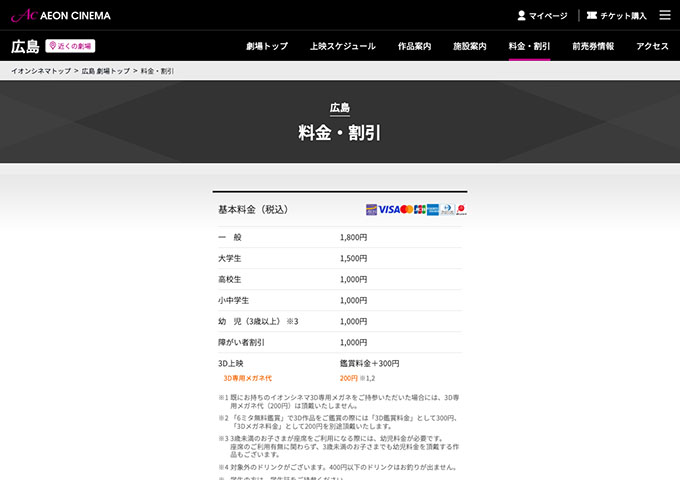
Task: Click the red circle card logo
Action: click(461, 209)
